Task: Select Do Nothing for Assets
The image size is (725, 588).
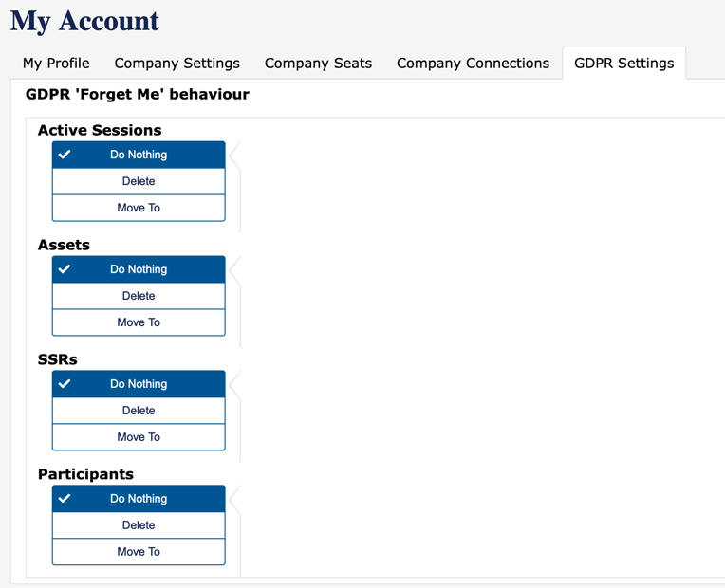Action: (139, 269)
